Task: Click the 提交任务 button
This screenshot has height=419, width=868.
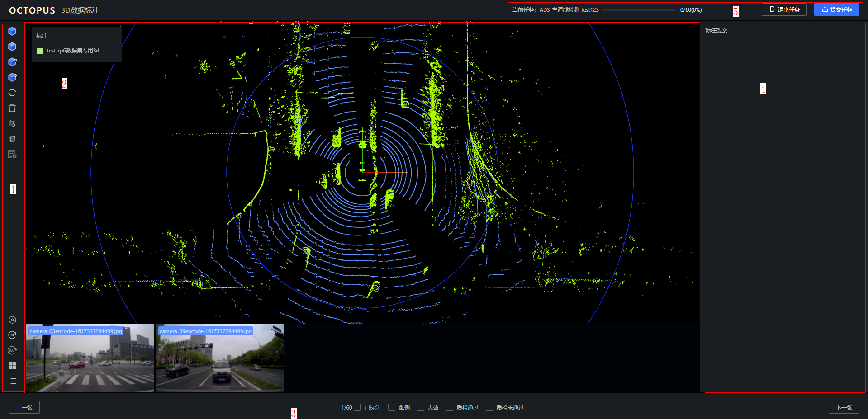Action: click(x=837, y=9)
